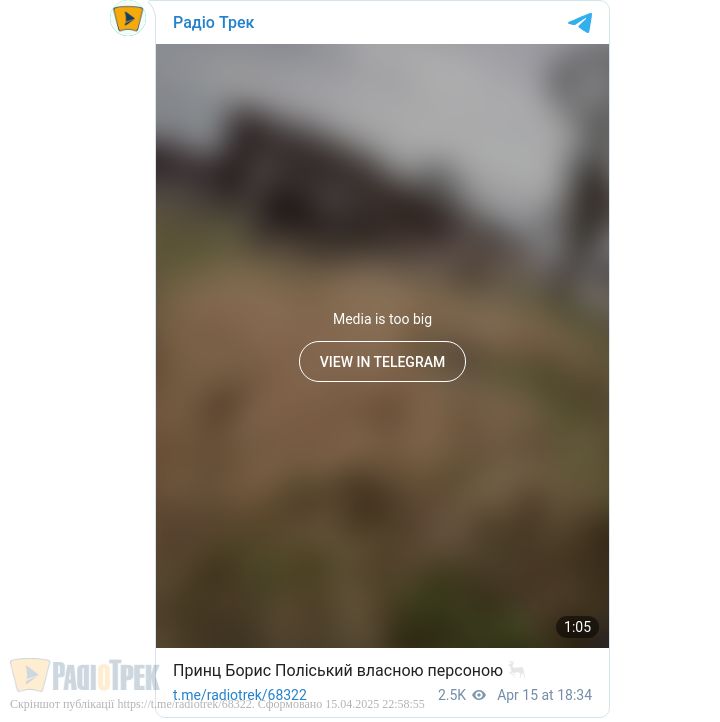720x722 pixels.
Task: Open the Telegram paper plane icon
Action: point(580,23)
